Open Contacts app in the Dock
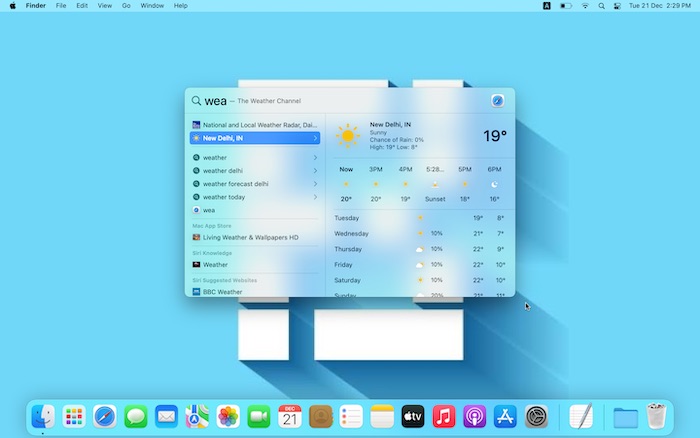 (321, 417)
